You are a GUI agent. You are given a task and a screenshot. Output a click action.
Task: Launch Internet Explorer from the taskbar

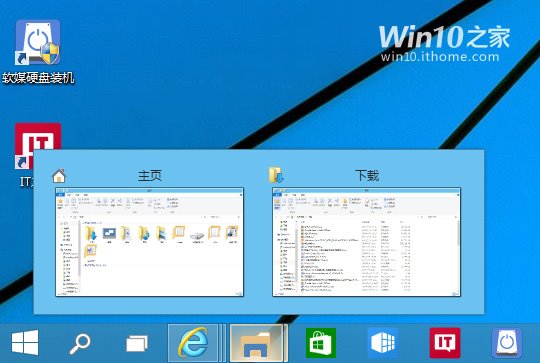(193, 343)
